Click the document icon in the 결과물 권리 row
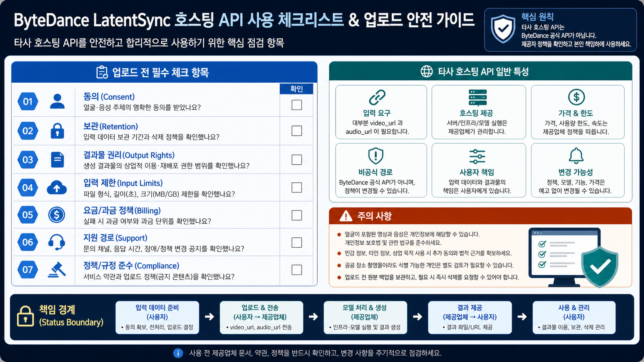 57,160
